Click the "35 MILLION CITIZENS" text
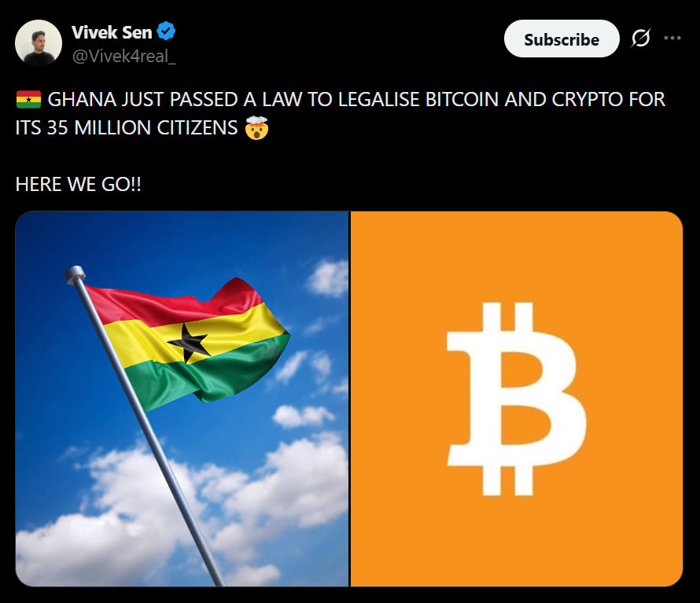The height and width of the screenshot is (603, 700). [x=142, y=128]
